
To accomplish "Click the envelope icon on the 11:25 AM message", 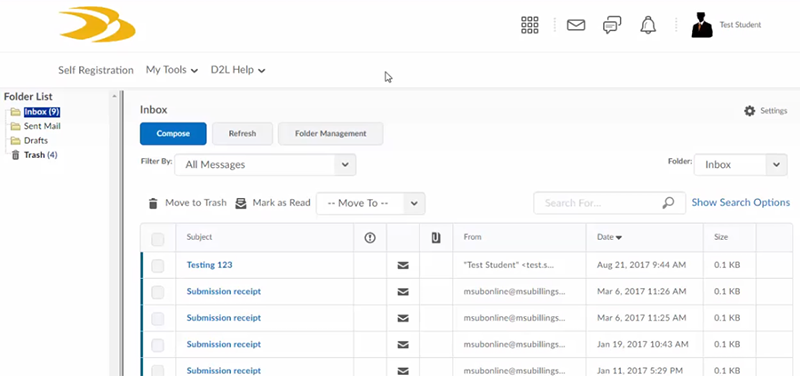I will coord(403,318).
